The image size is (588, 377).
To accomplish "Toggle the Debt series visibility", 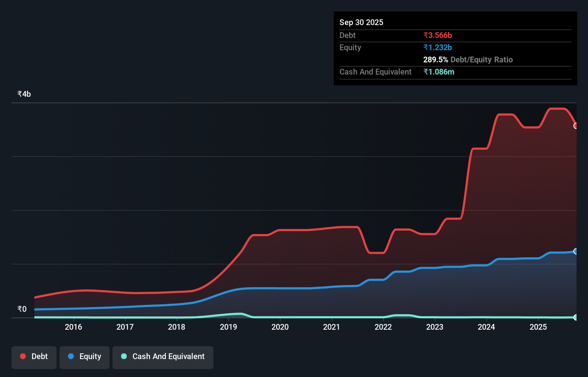I will click(34, 357).
